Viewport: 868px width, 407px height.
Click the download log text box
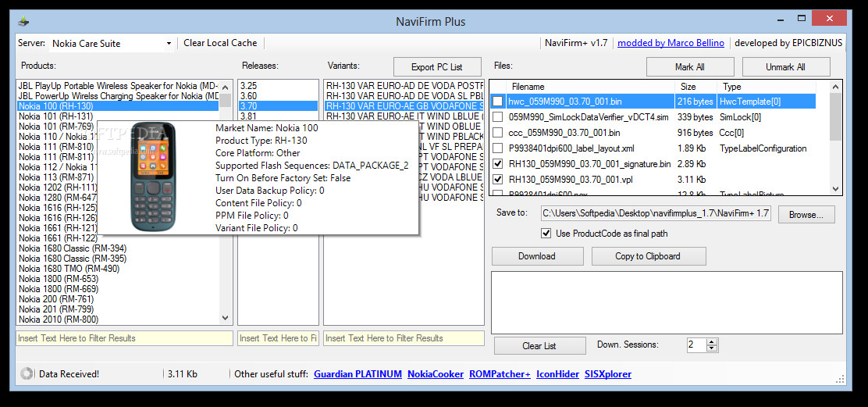coord(667,302)
